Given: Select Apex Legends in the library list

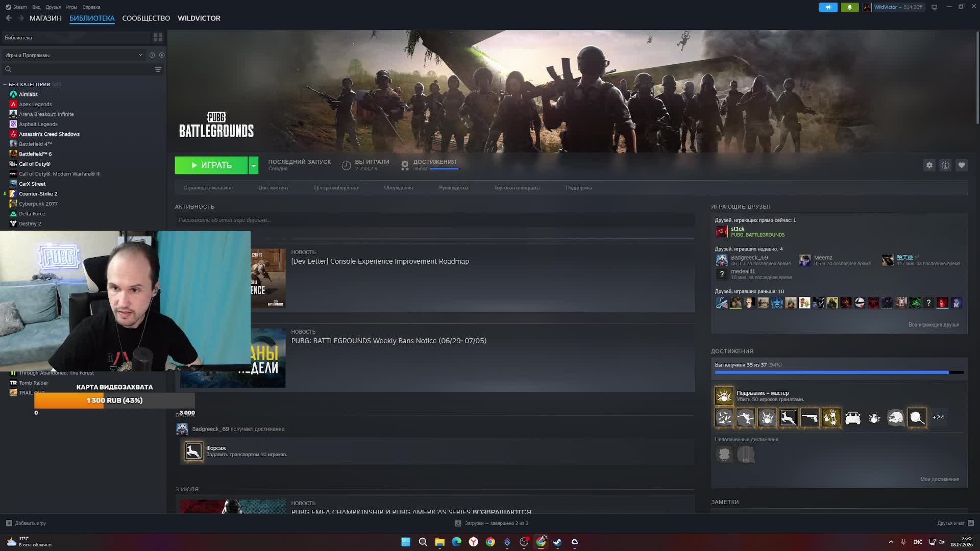Looking at the screenshot, I should 35,104.
